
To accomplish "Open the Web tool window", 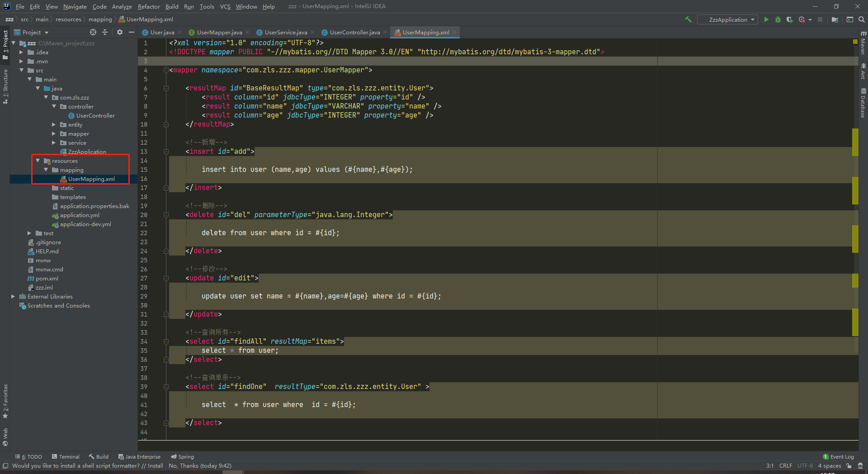I will tap(5, 437).
